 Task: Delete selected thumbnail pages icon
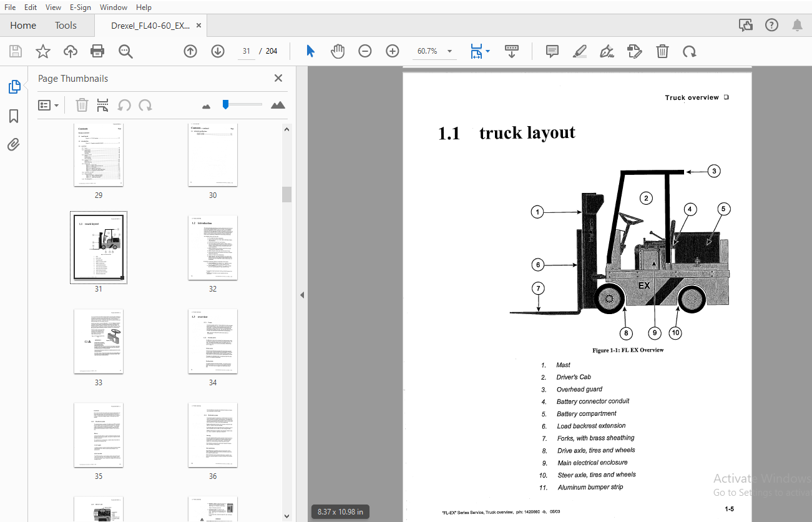82,105
